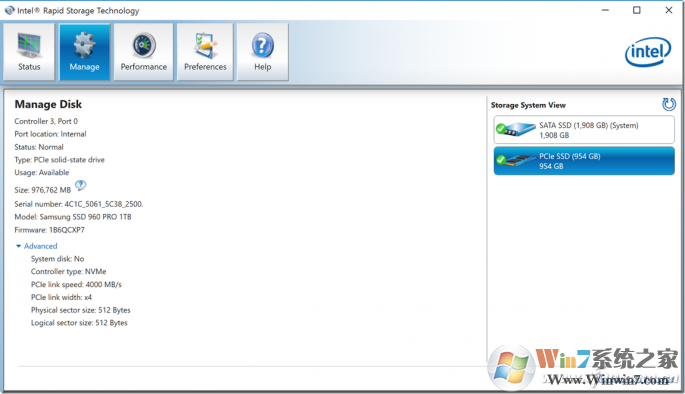The image size is (685, 394).
Task: Click the Advanced link text
Action: pos(41,246)
